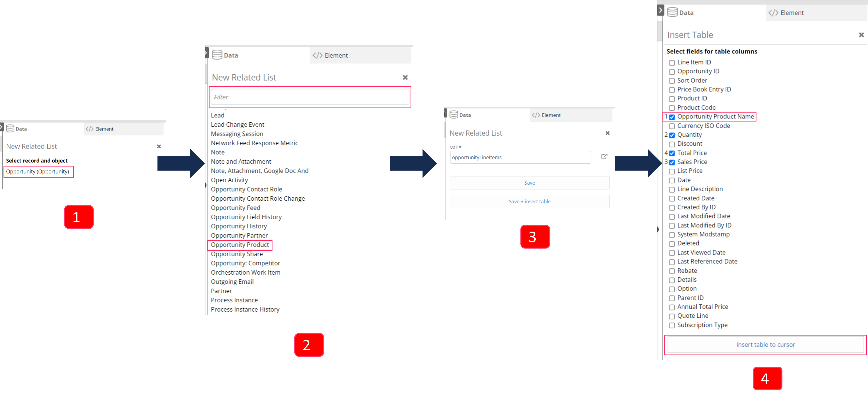Expand the filter field in New Related List
The image size is (868, 398).
click(308, 97)
